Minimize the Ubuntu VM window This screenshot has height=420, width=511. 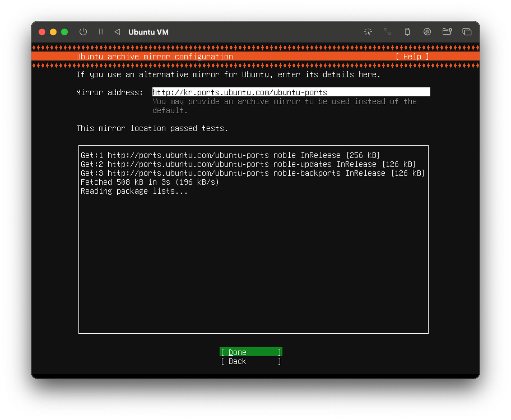tap(53, 32)
